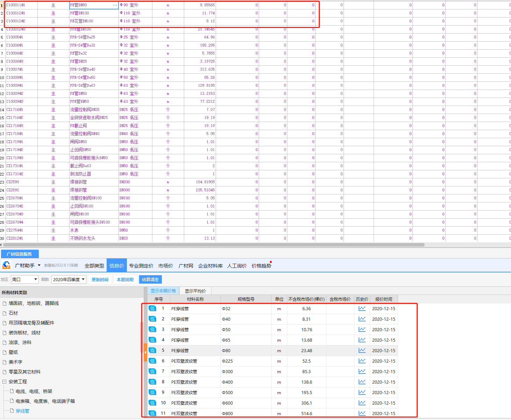Open history price chart for PE穿线管 Φ40
This screenshot has height=420, width=511.
click(x=362, y=319)
